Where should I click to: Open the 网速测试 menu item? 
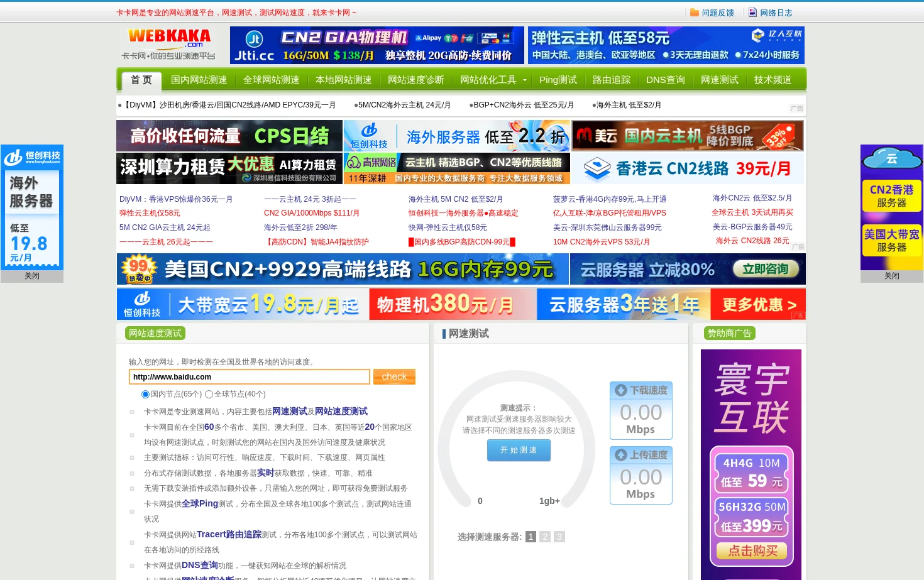click(x=719, y=80)
